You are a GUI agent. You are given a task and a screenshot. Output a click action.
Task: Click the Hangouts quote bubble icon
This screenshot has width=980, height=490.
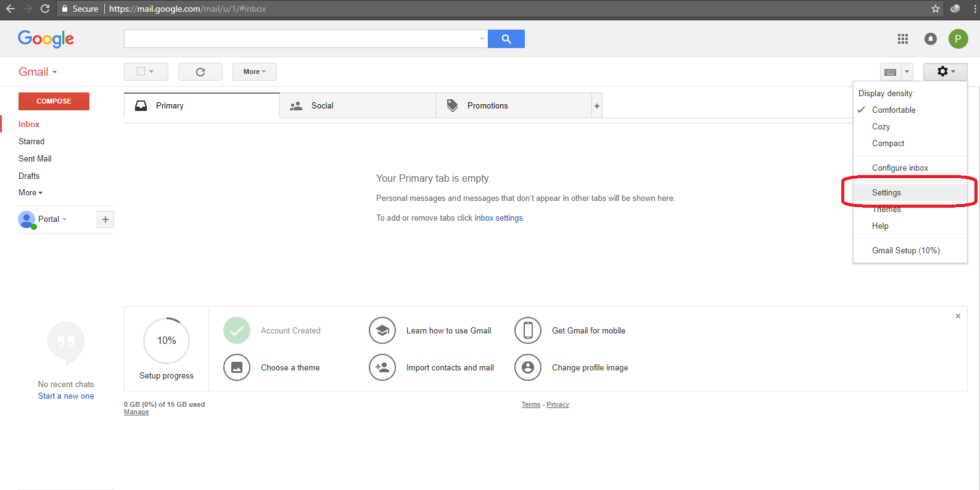(66, 343)
